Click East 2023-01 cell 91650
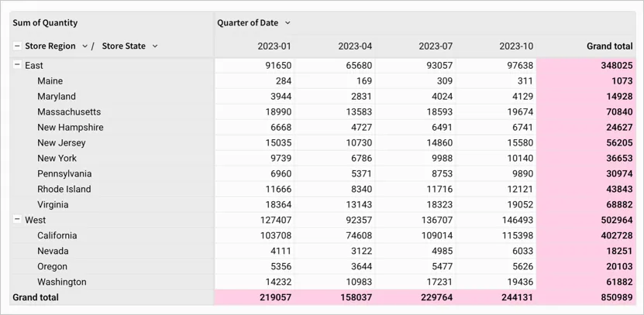Image resolution: width=644 pixels, height=315 pixels. coord(255,65)
